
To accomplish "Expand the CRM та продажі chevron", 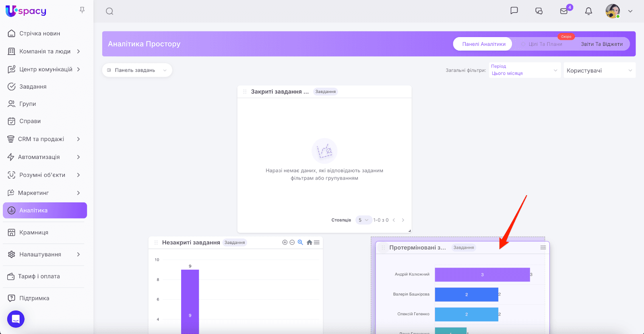I will coord(78,139).
